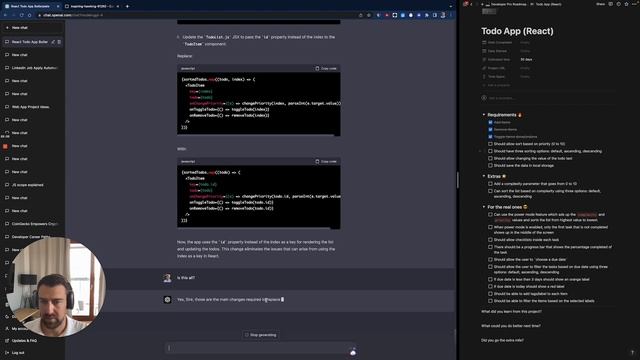
Task: Click 'Todo App (React)' breadcrumb in Notion
Action: tap(548, 4)
